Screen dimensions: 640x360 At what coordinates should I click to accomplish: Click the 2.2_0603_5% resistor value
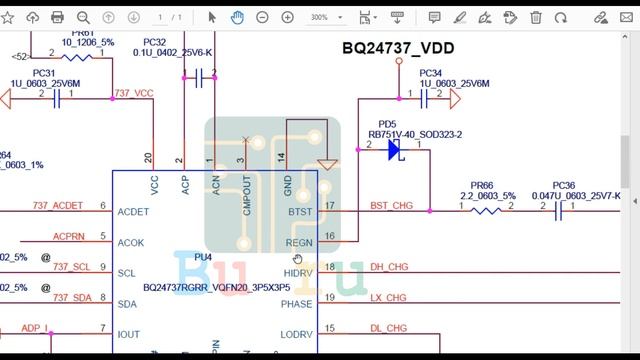(488, 196)
